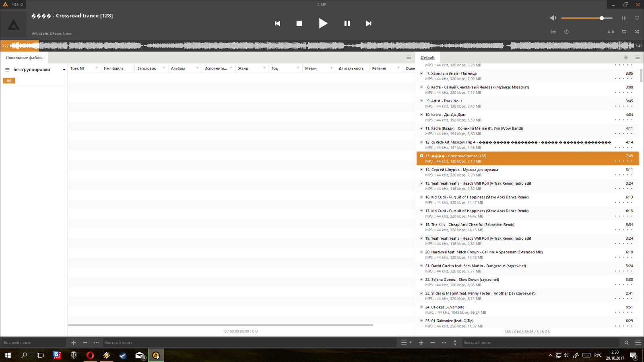The height and width of the screenshot is (362, 644).
Task: Uncheck track 14 Сергей Шнуров checkbox
Action: click(421, 169)
